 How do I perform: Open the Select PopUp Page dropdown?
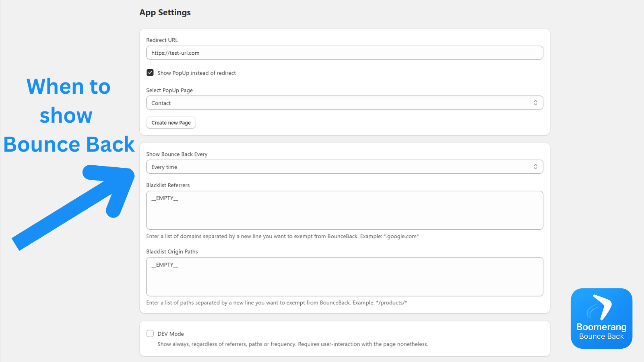click(x=345, y=103)
